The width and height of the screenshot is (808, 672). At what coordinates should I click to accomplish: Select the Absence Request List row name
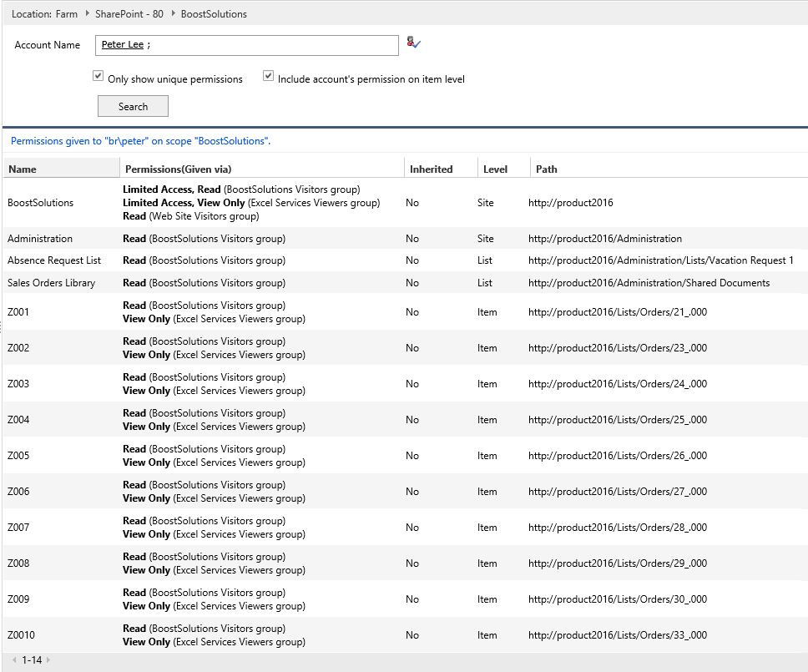54,260
